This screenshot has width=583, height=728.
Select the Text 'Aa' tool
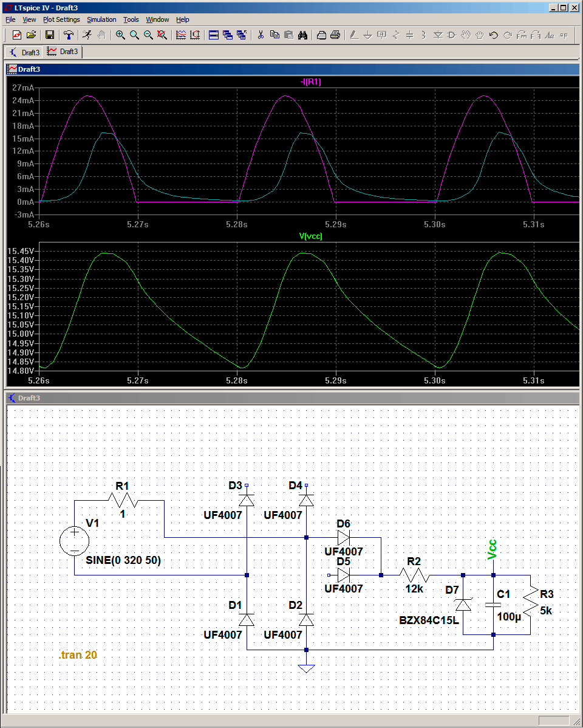pyautogui.click(x=550, y=35)
